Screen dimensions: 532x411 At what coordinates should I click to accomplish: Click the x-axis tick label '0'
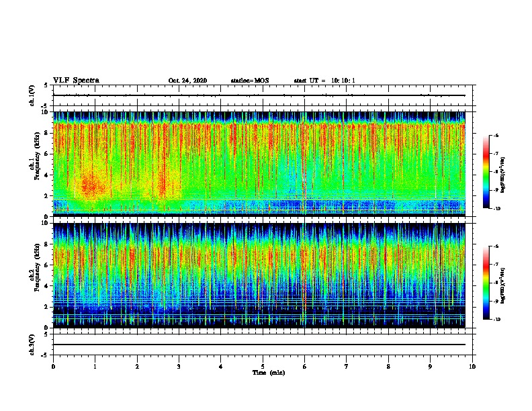tap(53, 367)
